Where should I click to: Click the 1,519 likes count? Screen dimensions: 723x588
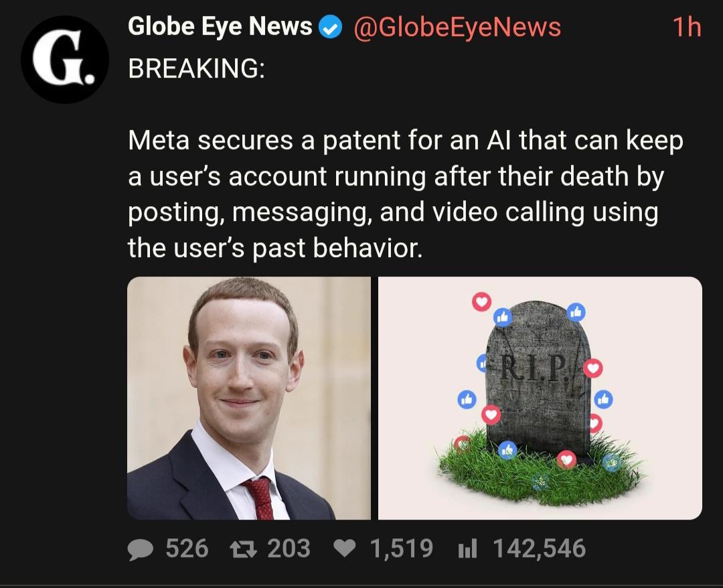pyautogui.click(x=401, y=549)
